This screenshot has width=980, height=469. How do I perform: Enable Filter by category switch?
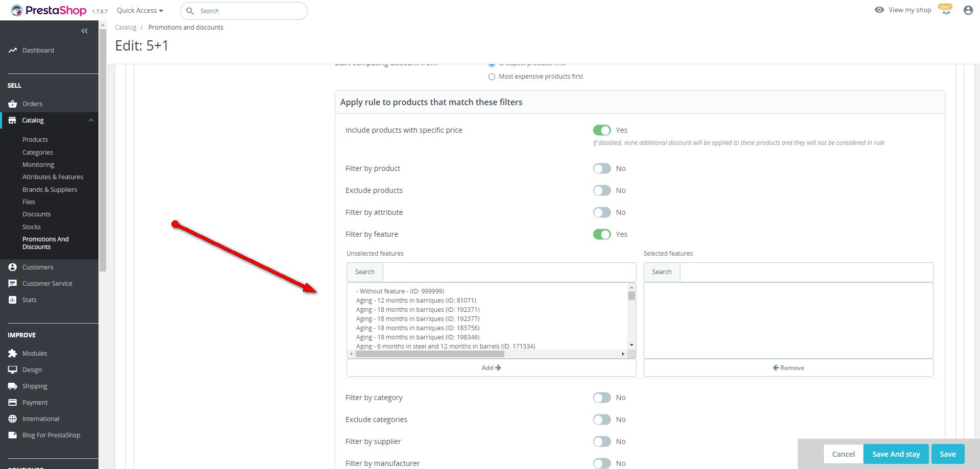(x=602, y=398)
